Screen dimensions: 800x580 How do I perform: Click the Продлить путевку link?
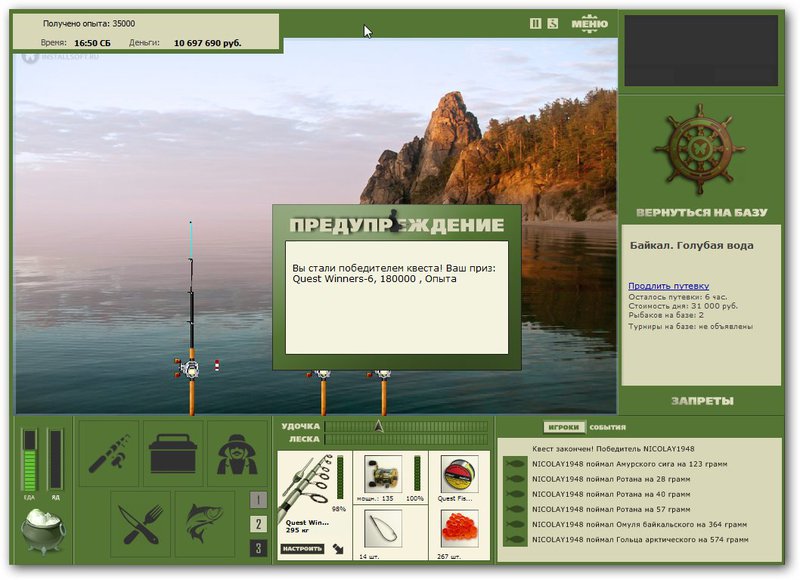tap(668, 286)
